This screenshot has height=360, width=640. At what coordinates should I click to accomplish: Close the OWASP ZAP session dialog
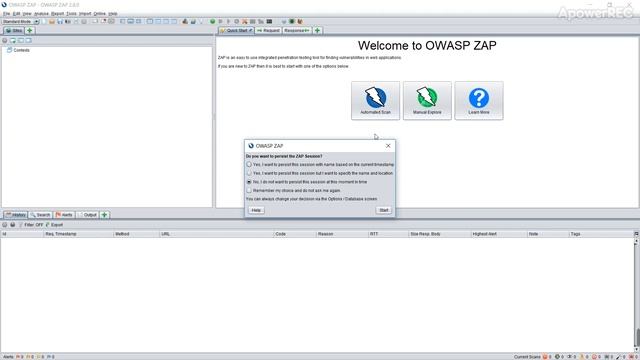pos(388,146)
